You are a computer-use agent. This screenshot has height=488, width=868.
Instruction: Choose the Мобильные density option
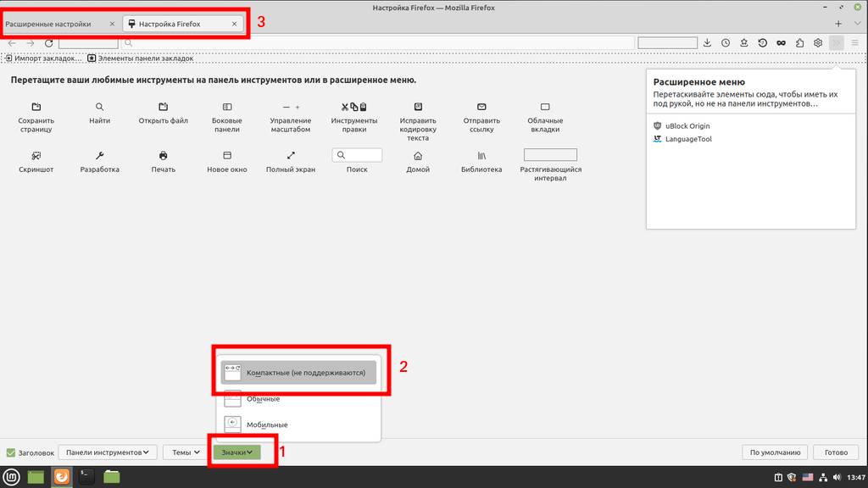pos(266,424)
